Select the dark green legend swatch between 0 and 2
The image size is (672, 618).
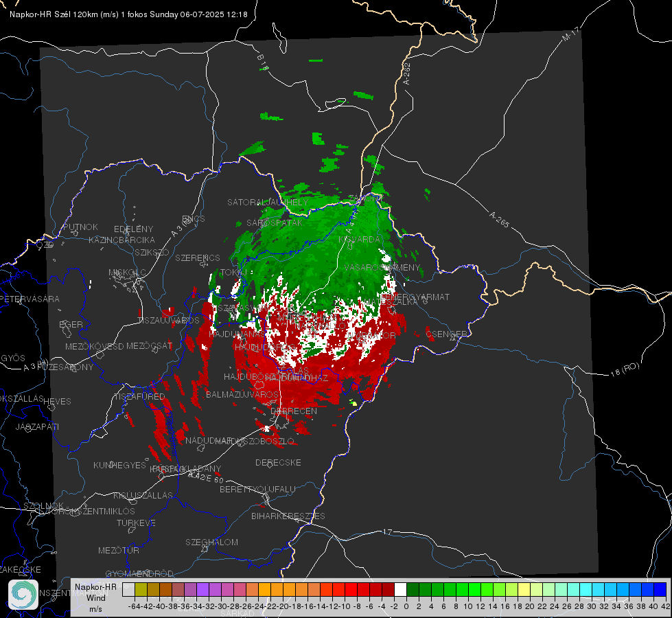(x=413, y=589)
